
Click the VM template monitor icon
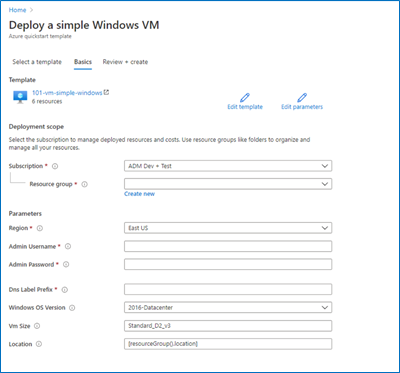coord(20,96)
